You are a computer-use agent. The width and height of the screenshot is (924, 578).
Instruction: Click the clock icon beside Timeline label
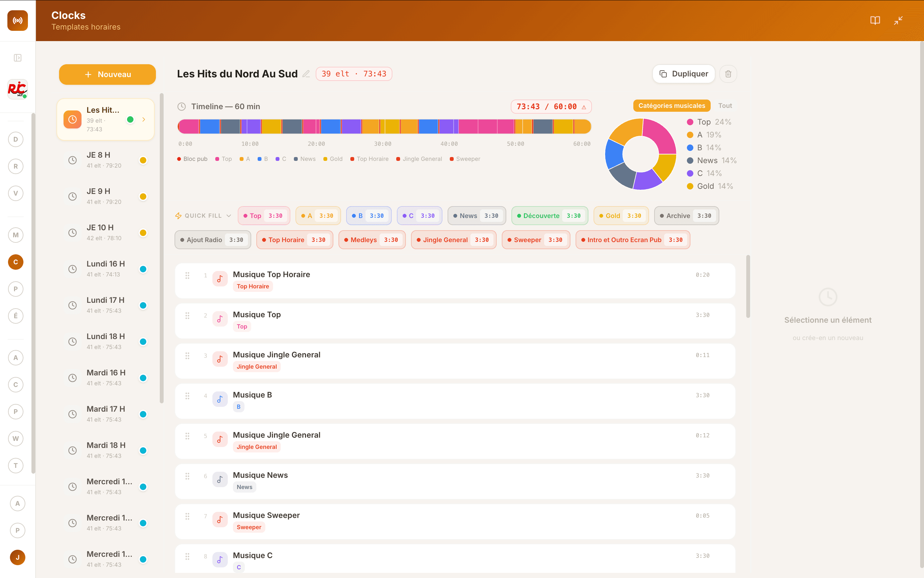182,107
